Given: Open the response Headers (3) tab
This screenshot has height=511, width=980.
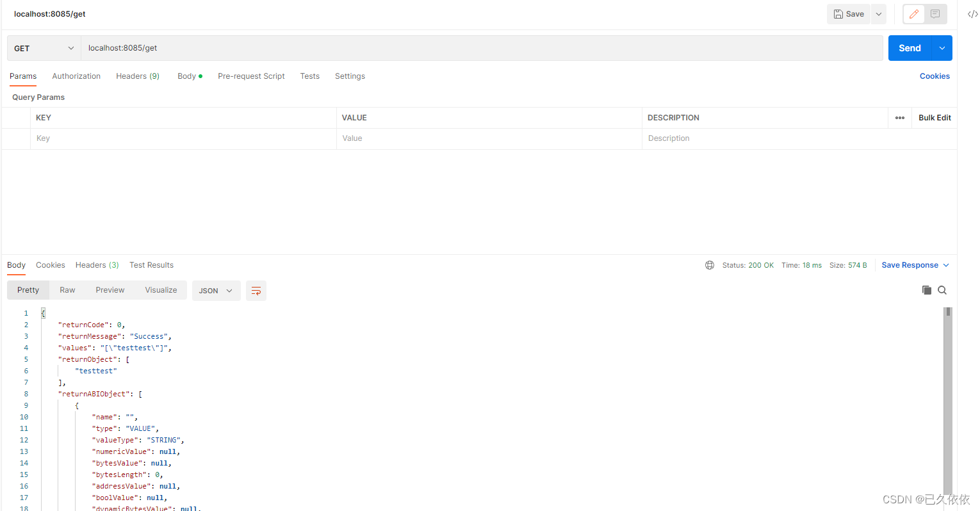Looking at the screenshot, I should point(97,265).
